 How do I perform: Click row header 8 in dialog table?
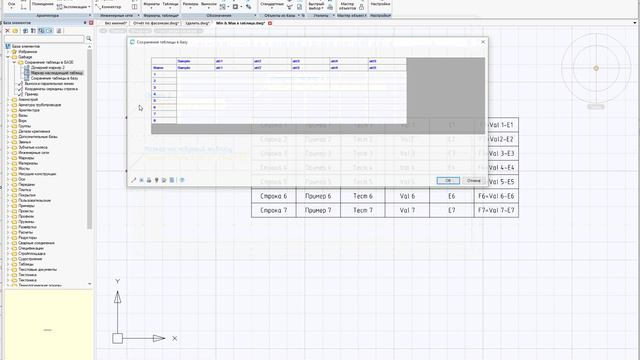[164, 120]
